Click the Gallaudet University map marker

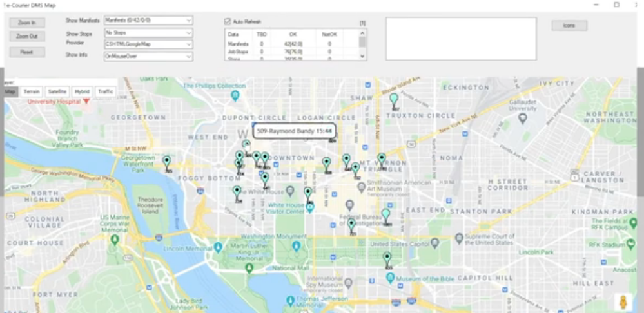(x=522, y=119)
